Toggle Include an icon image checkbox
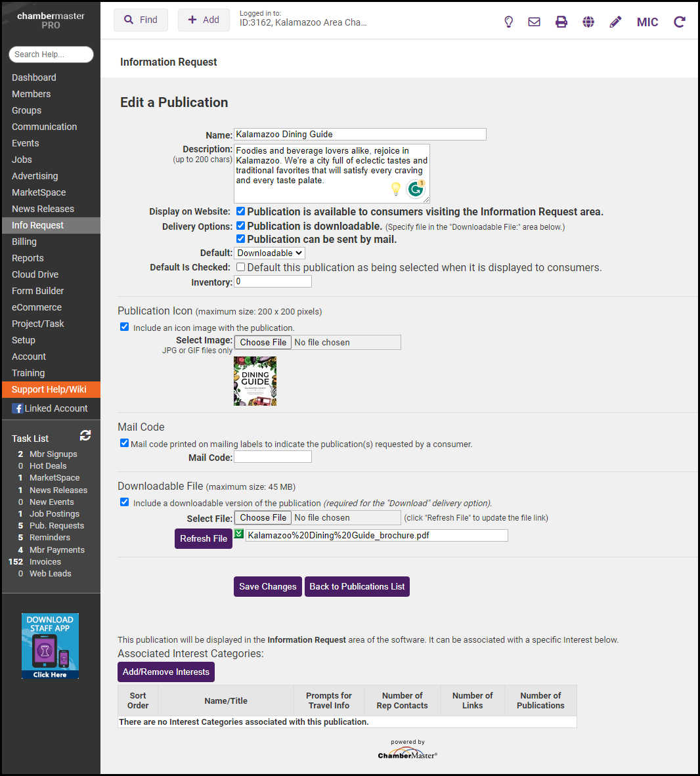Screen dimensions: 700x776 [x=124, y=327]
